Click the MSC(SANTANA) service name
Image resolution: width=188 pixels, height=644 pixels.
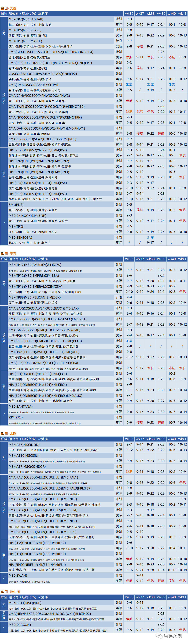click(x=20, y=407)
